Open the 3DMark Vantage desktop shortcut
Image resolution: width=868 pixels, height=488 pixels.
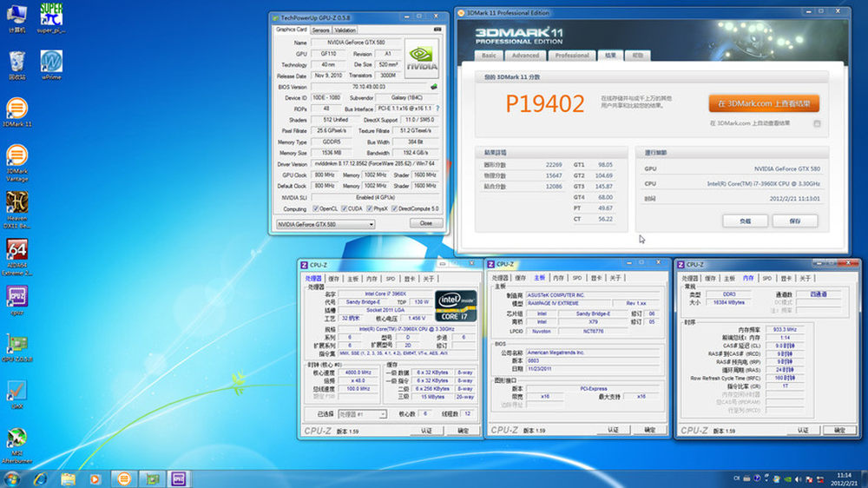coord(17,162)
